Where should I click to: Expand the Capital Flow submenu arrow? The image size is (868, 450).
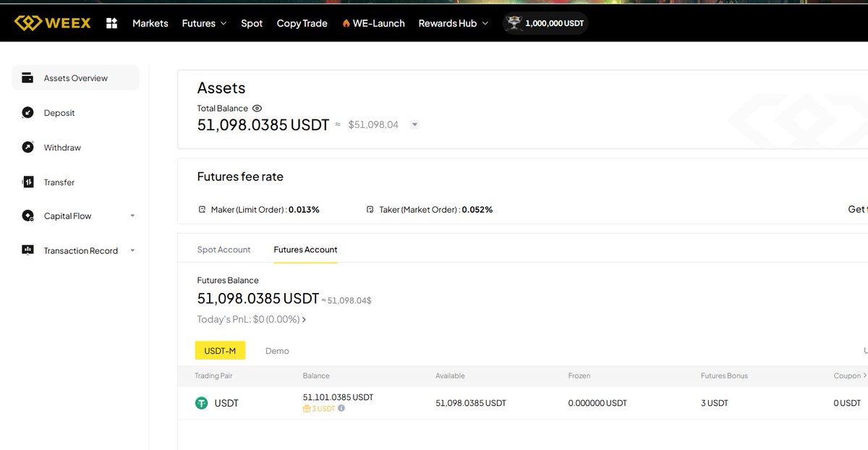pos(132,216)
